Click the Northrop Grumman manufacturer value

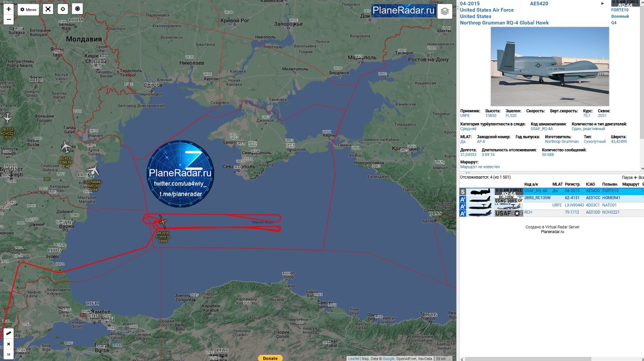(x=562, y=142)
